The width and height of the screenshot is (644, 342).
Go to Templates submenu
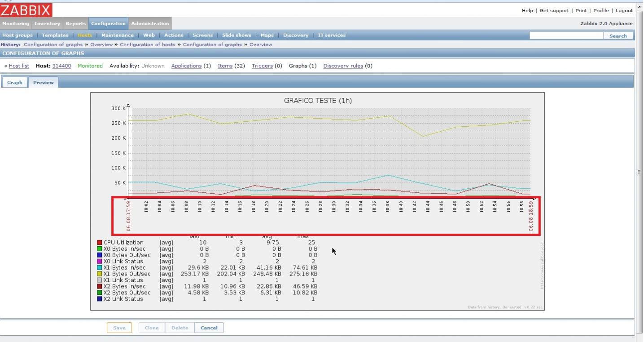point(55,36)
